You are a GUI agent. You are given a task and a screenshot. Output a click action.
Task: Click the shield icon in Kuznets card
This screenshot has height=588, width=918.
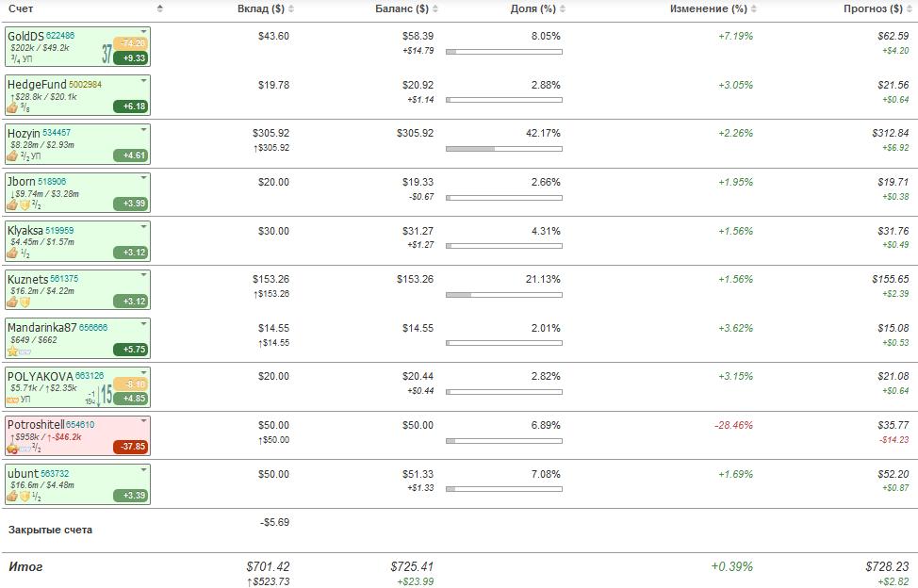[x=25, y=302]
